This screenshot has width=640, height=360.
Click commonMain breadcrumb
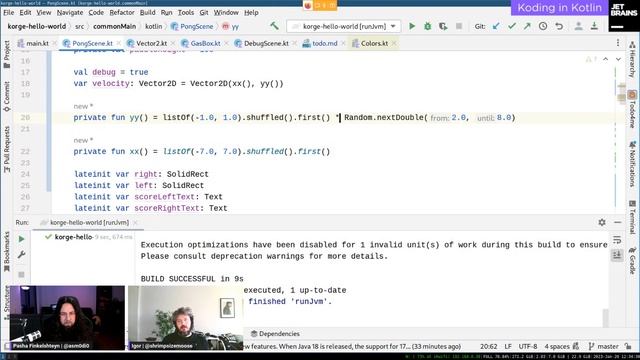click(114, 26)
